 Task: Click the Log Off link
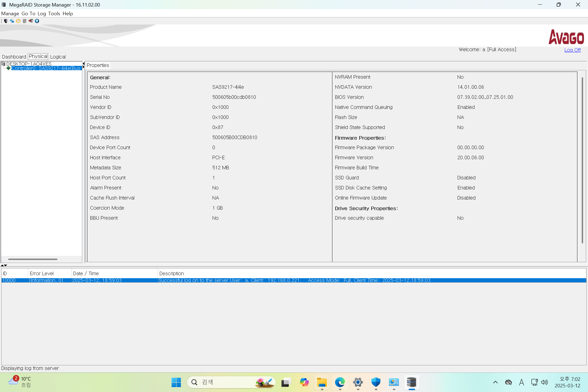tap(572, 50)
